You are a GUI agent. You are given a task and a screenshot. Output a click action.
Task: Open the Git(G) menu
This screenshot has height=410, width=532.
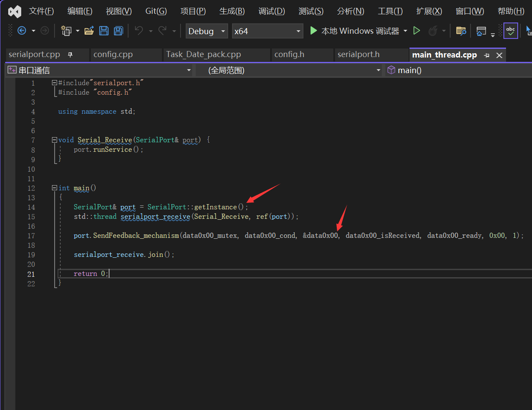click(156, 11)
